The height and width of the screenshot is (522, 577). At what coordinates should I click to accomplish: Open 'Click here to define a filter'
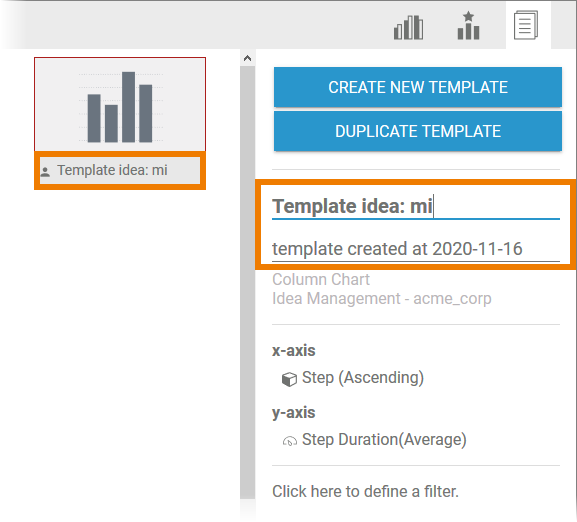coord(365,491)
